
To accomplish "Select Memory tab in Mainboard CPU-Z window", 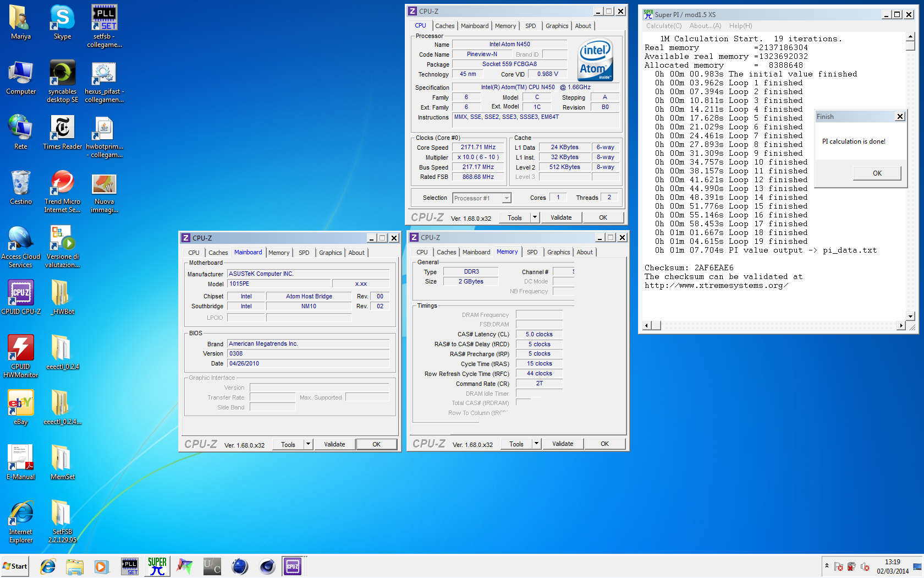I will pos(279,253).
